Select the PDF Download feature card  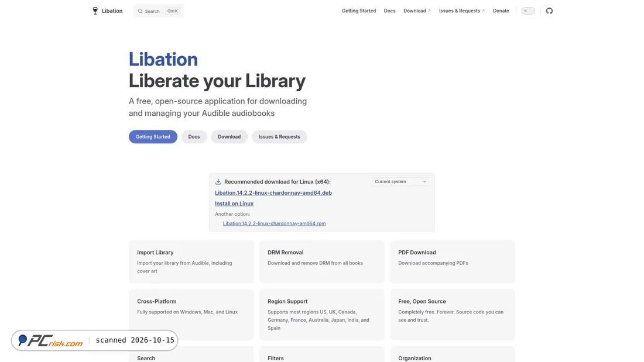click(x=452, y=261)
